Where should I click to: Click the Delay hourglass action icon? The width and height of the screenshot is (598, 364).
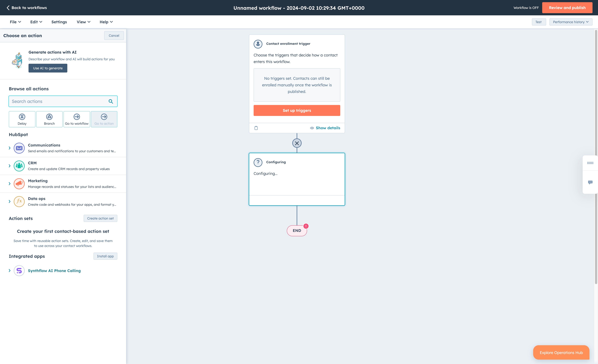[x=22, y=117]
